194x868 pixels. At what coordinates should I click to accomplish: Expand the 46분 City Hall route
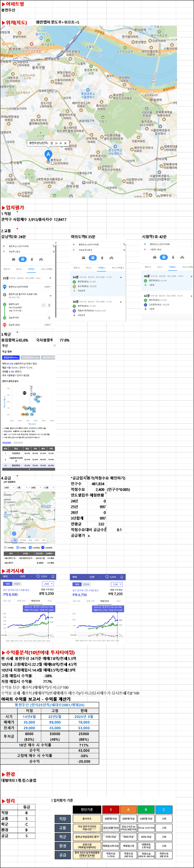(x=191, y=276)
